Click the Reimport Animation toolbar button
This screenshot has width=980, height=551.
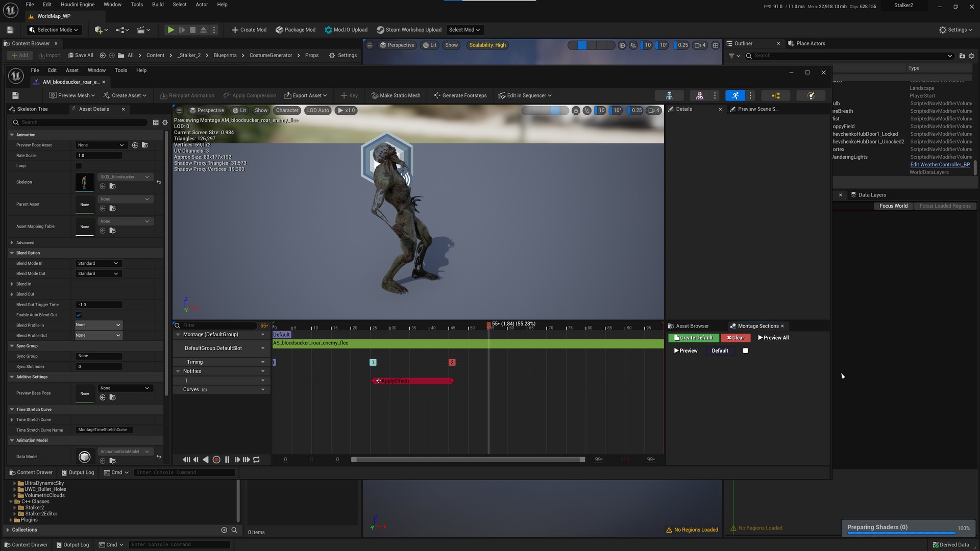pyautogui.click(x=187, y=95)
